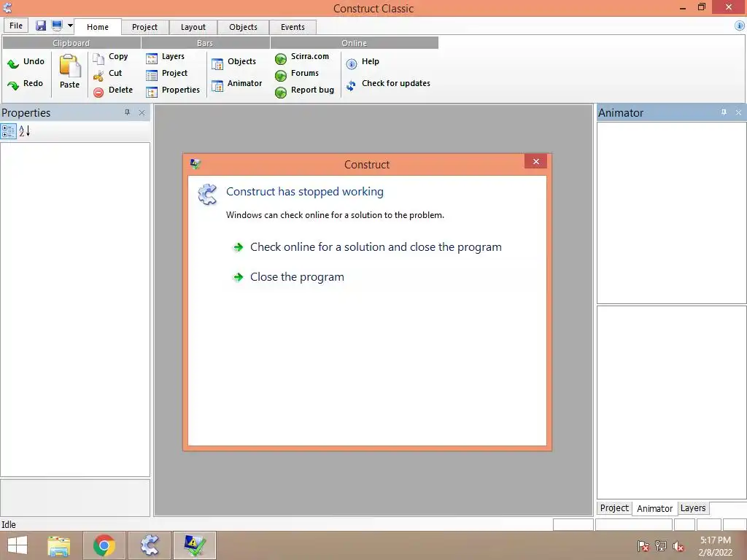Click the blue info icon at top right

point(740,26)
